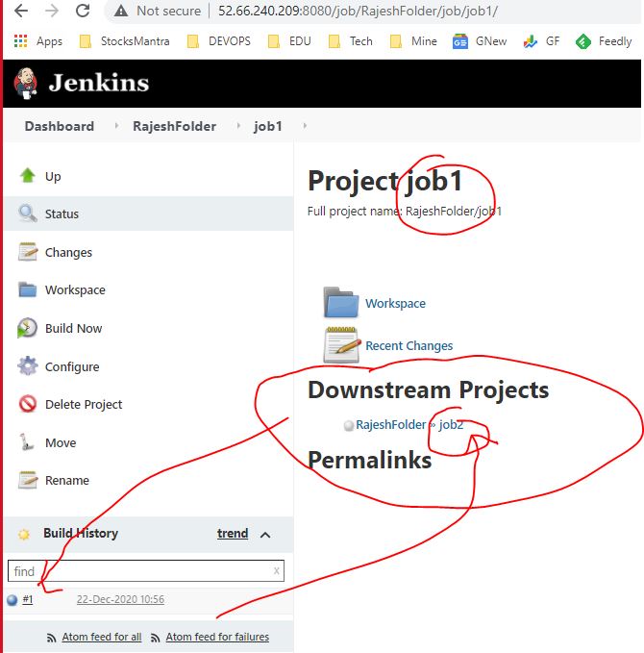This screenshot has height=653, width=644.
Task: Click the browser reload button
Action: (83, 12)
